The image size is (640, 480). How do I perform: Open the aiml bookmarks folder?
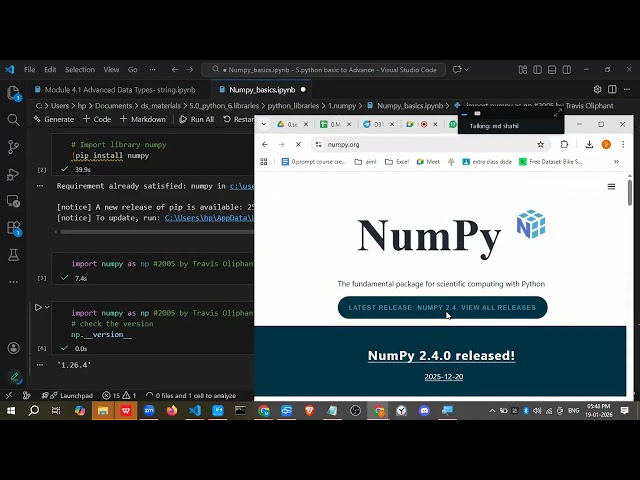[365, 162]
